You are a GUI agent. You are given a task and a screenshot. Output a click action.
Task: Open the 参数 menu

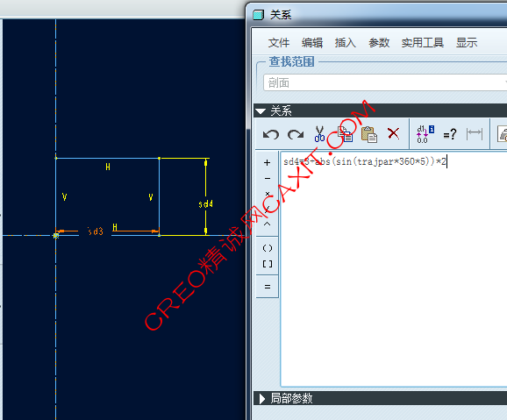click(x=379, y=43)
